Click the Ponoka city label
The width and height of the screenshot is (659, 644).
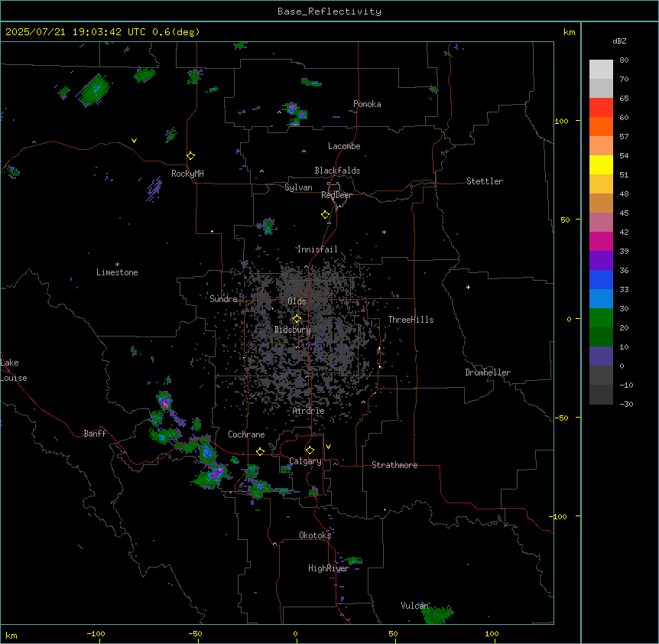point(367,104)
